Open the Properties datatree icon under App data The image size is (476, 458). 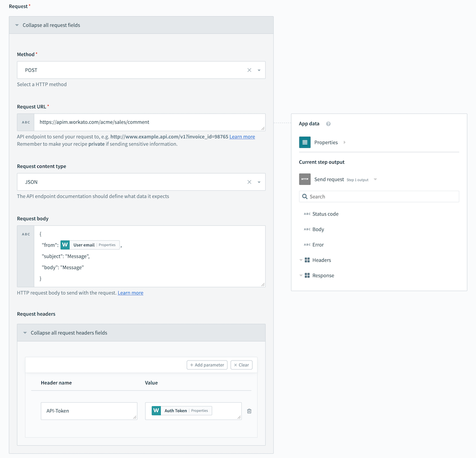[x=305, y=142]
